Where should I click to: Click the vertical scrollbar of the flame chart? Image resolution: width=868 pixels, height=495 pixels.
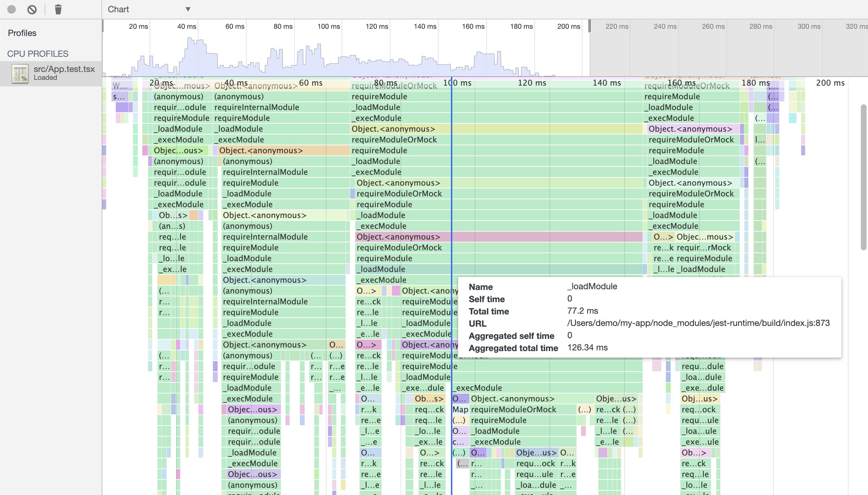[864, 177]
